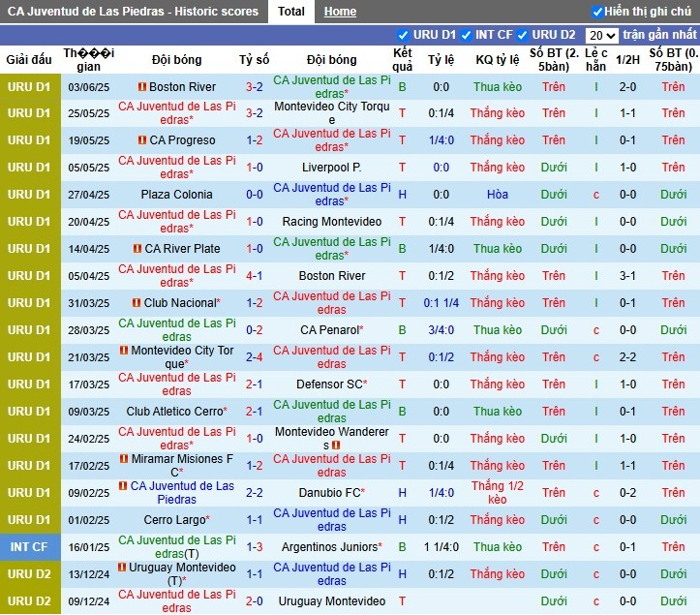Click red card icon beside Uruguay Montevideo (T)
Viewport: 700px width, 615px height.
[121, 568]
